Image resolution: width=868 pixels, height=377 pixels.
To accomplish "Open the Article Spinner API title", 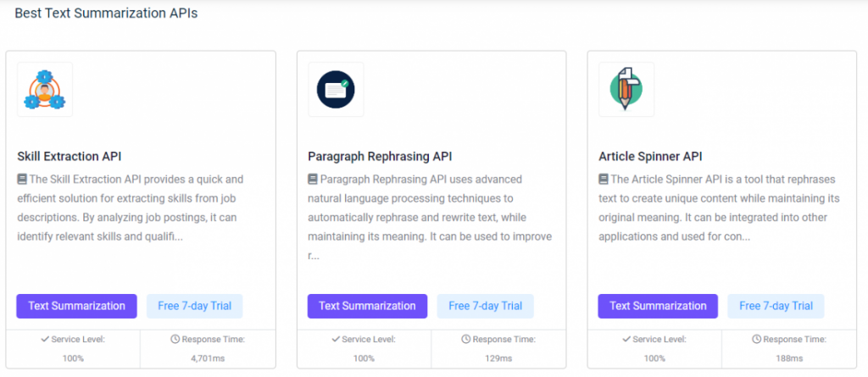I will [650, 157].
